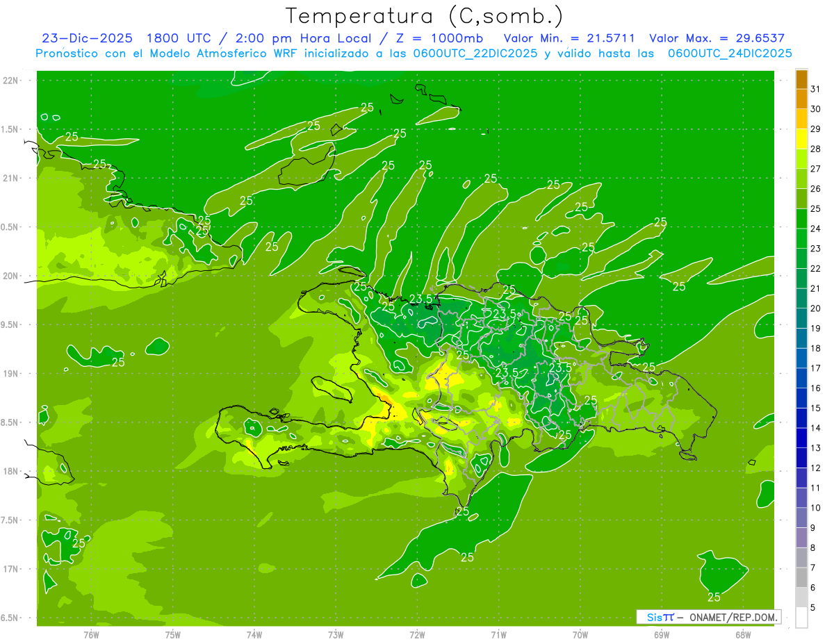Click the '72W' longitude axis label

418,634
